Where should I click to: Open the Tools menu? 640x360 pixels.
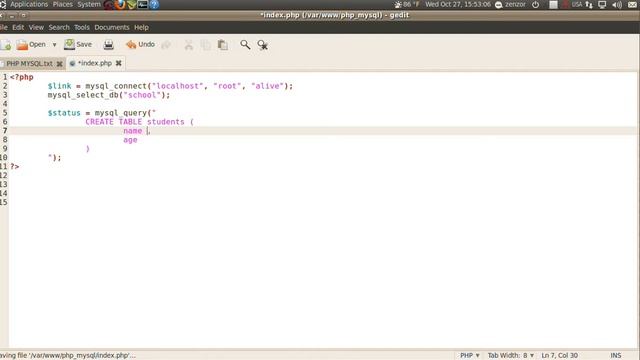tap(82, 27)
